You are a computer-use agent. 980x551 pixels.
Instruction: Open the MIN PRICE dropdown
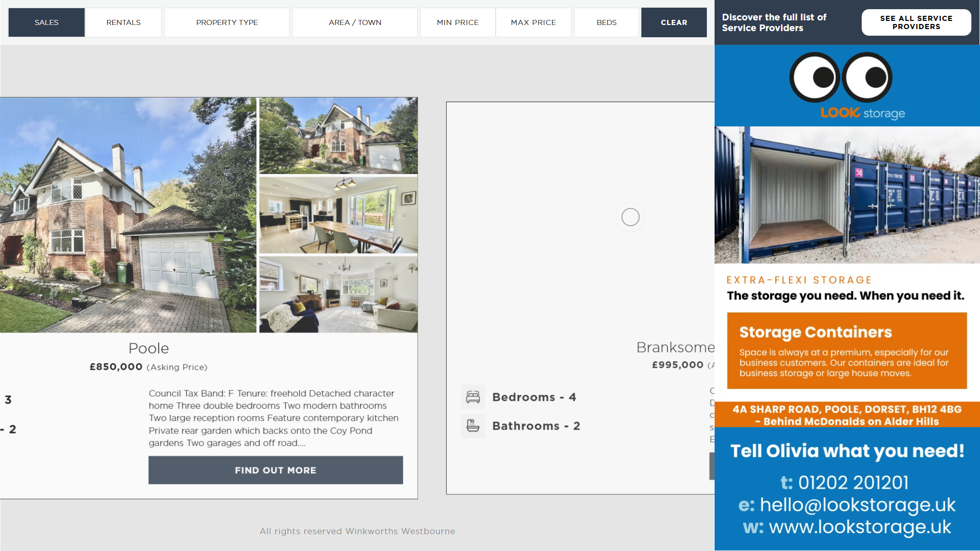[x=458, y=22]
